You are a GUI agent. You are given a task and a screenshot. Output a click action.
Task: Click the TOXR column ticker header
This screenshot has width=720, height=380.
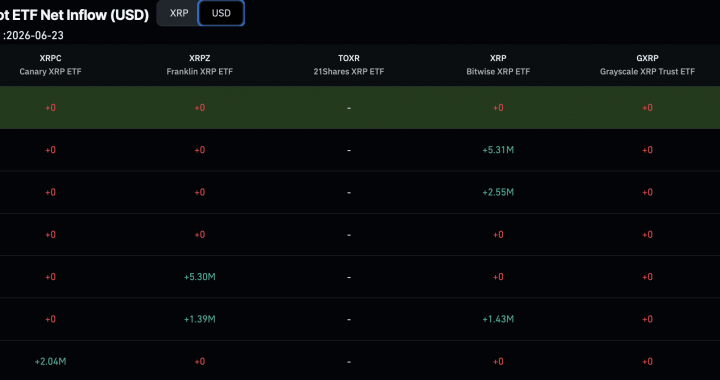click(349, 58)
